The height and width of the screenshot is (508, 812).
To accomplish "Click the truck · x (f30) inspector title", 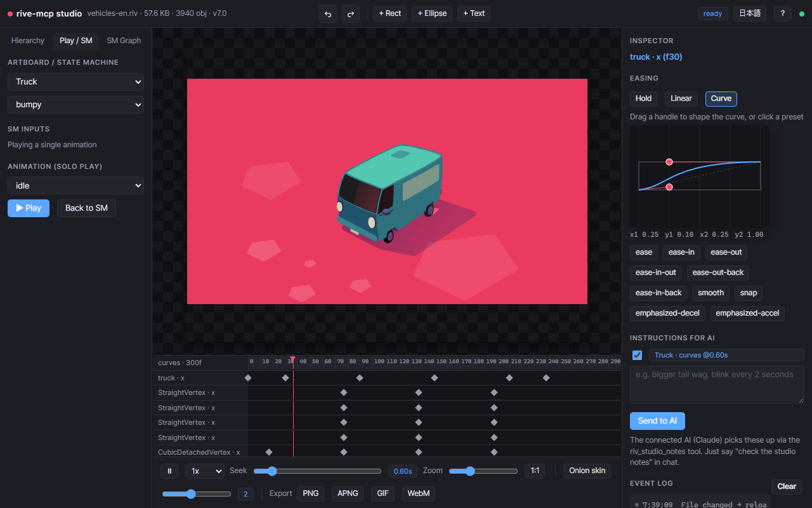I will pos(656,57).
